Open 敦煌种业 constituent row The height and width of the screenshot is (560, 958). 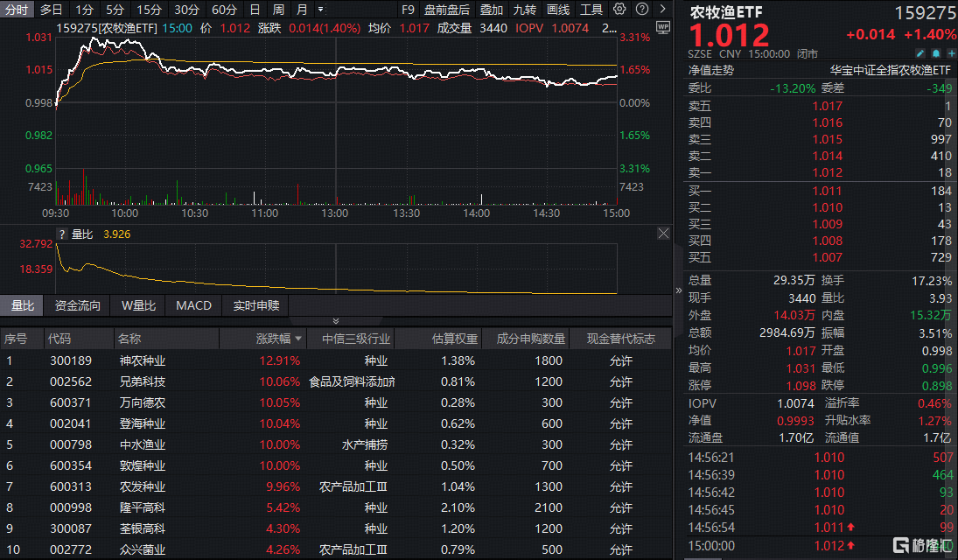pos(336,465)
